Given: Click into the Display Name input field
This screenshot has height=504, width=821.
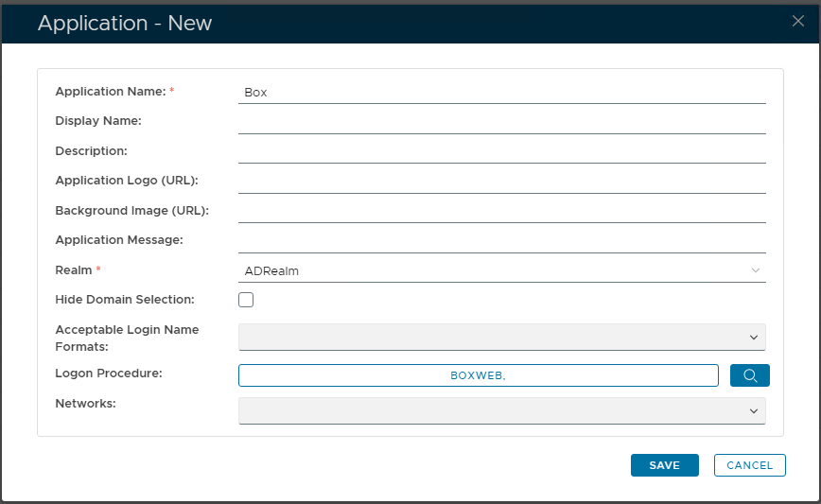Looking at the screenshot, I should [501, 122].
